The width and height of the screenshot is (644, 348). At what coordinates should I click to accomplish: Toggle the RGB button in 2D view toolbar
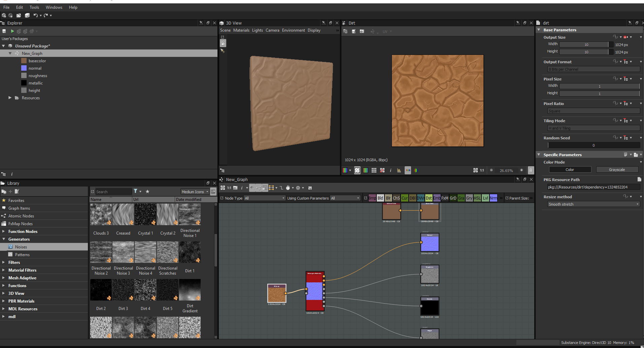408,170
